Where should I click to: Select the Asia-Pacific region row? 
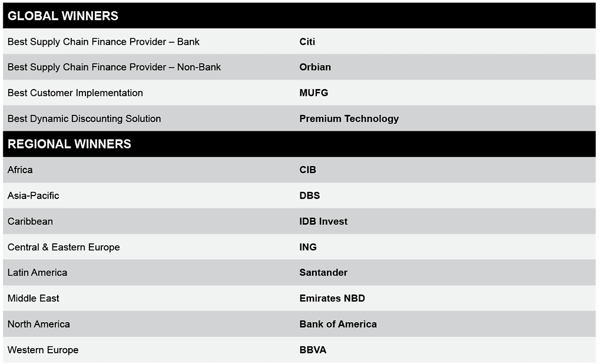(x=34, y=196)
